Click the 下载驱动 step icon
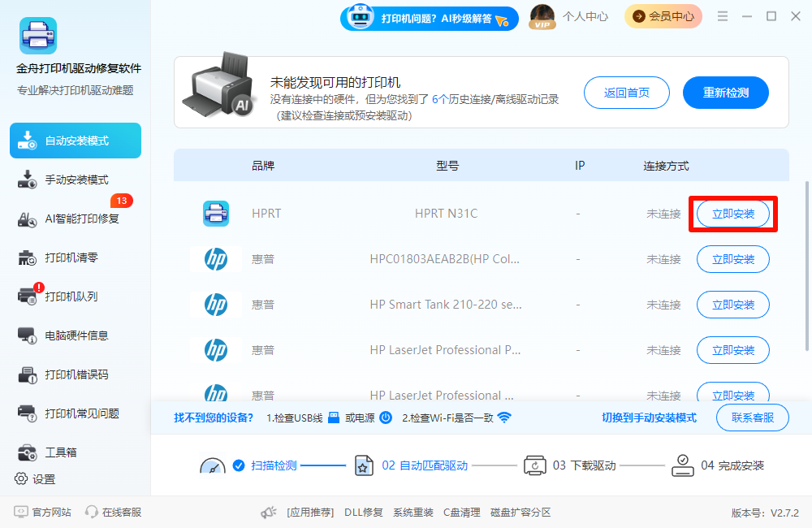 (x=534, y=465)
